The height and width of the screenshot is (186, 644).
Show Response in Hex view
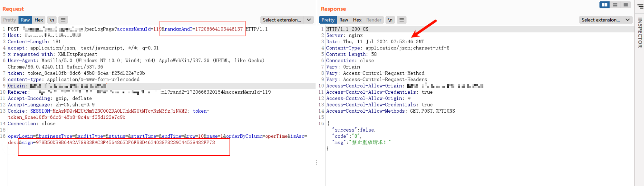tap(357, 20)
